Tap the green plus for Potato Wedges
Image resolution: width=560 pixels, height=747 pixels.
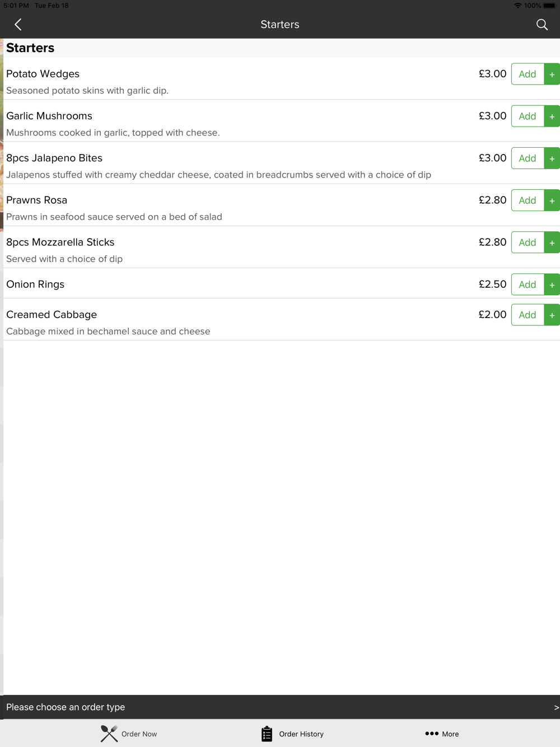tap(552, 74)
